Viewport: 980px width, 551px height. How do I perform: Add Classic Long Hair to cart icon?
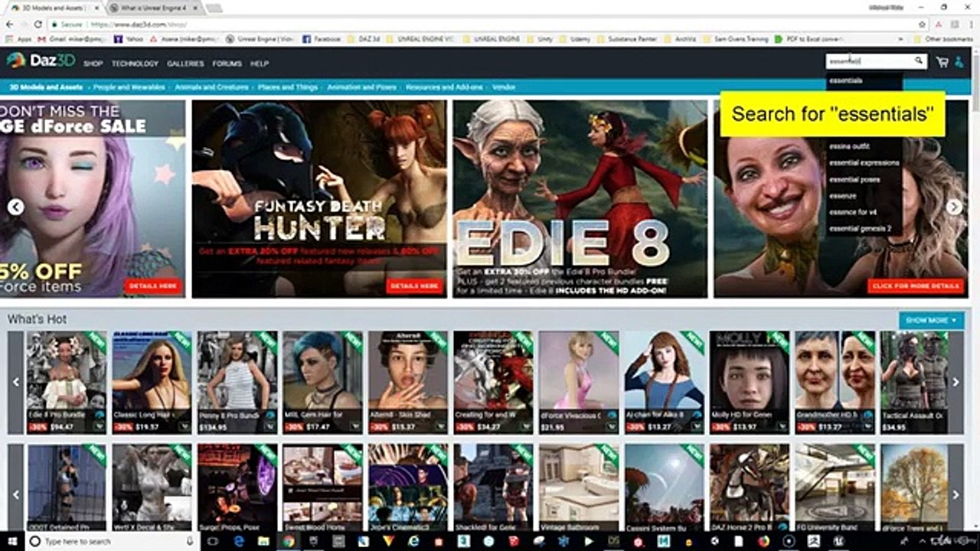(185, 426)
